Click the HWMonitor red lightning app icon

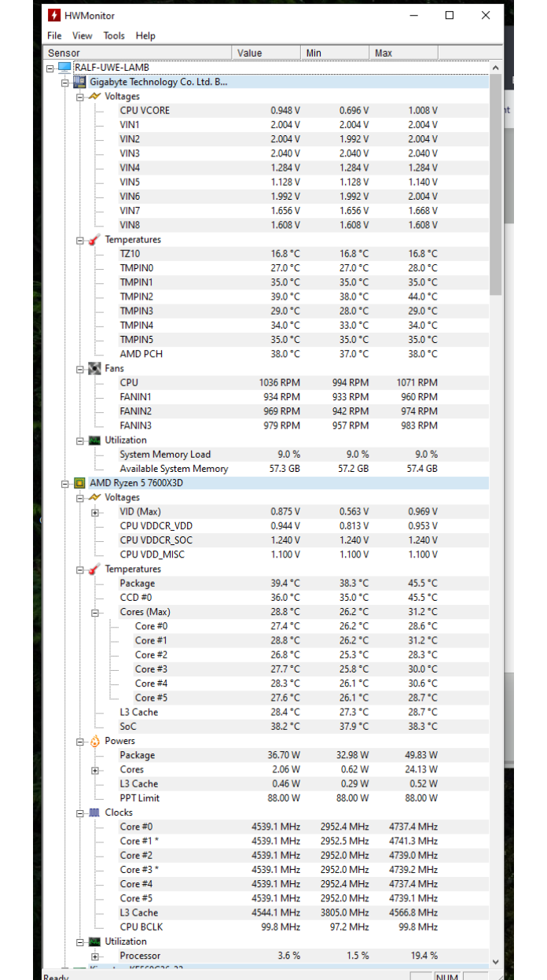point(54,15)
